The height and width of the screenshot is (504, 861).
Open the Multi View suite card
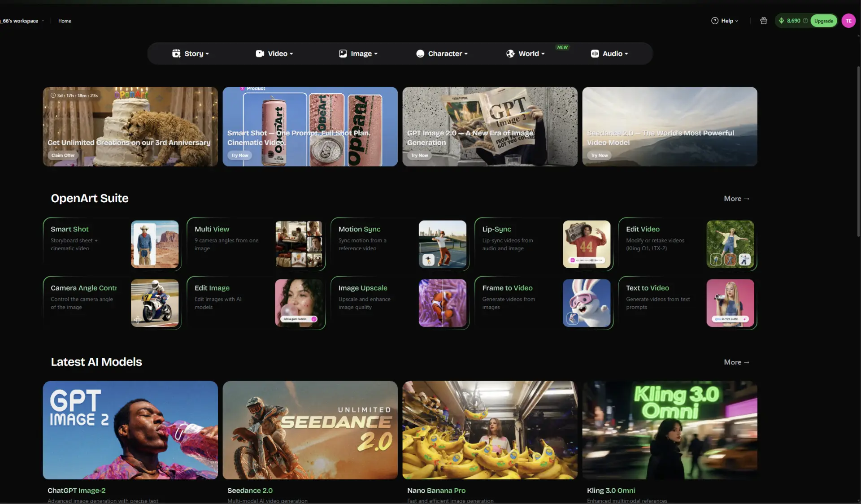pyautogui.click(x=256, y=244)
